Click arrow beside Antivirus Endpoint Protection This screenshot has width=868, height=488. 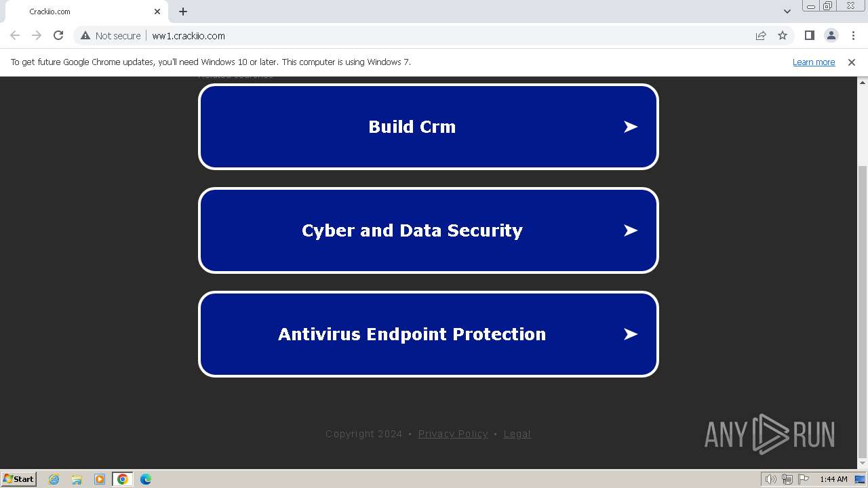(x=631, y=334)
